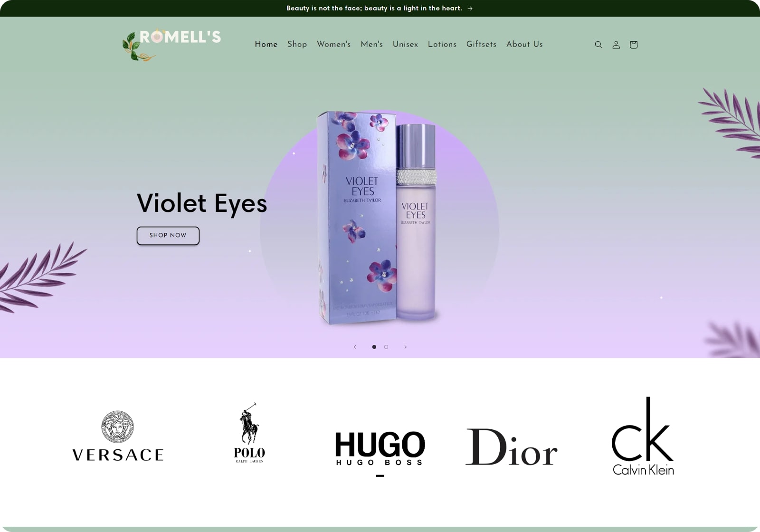Go to next slide arrow

(x=405, y=347)
